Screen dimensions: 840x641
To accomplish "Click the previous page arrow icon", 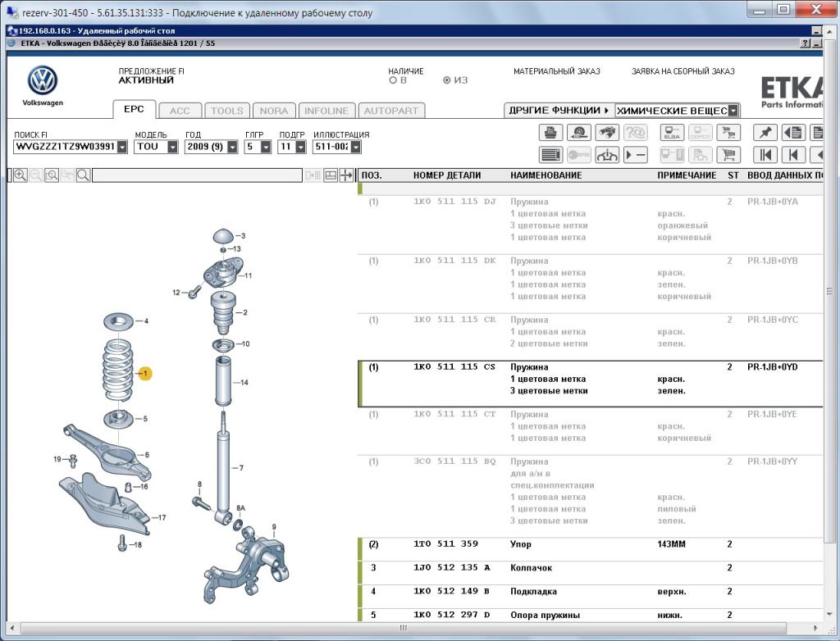I will click(x=793, y=155).
